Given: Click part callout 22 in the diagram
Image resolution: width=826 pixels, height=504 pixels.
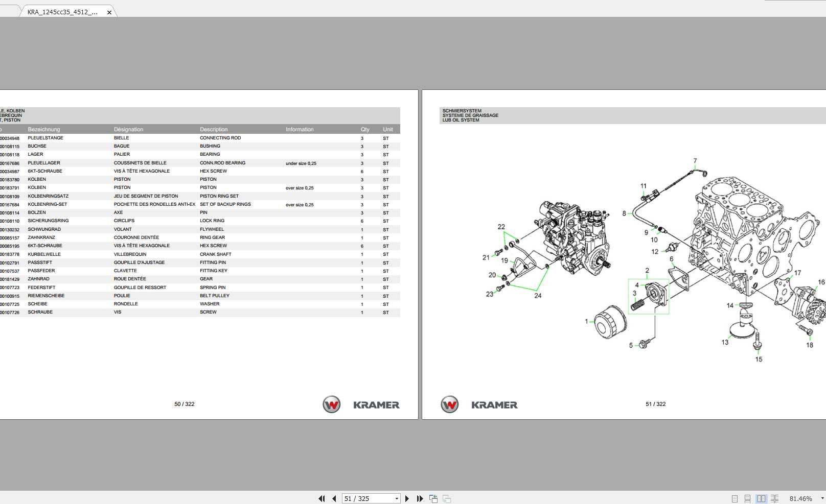Looking at the screenshot, I should click(x=501, y=227).
